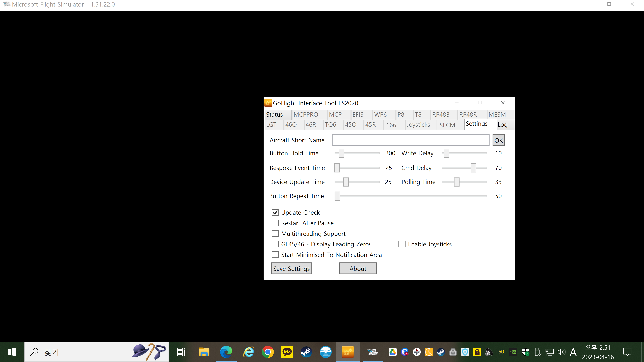Click the About button

click(x=358, y=268)
